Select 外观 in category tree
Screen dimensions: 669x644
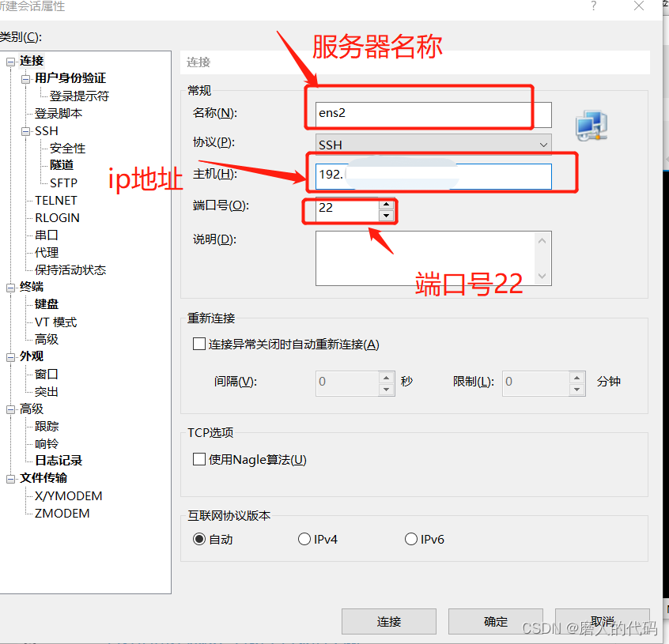[x=32, y=356]
